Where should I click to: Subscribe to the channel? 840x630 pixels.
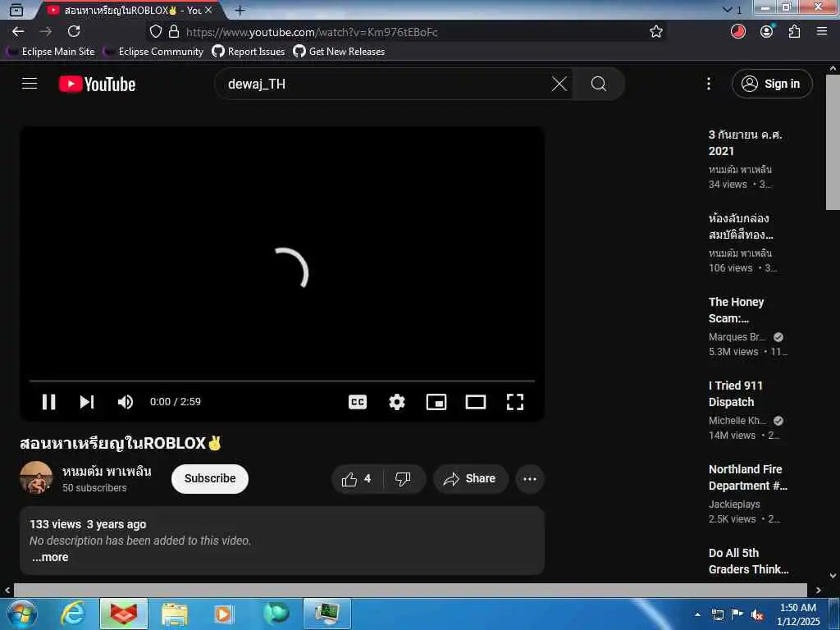click(210, 478)
